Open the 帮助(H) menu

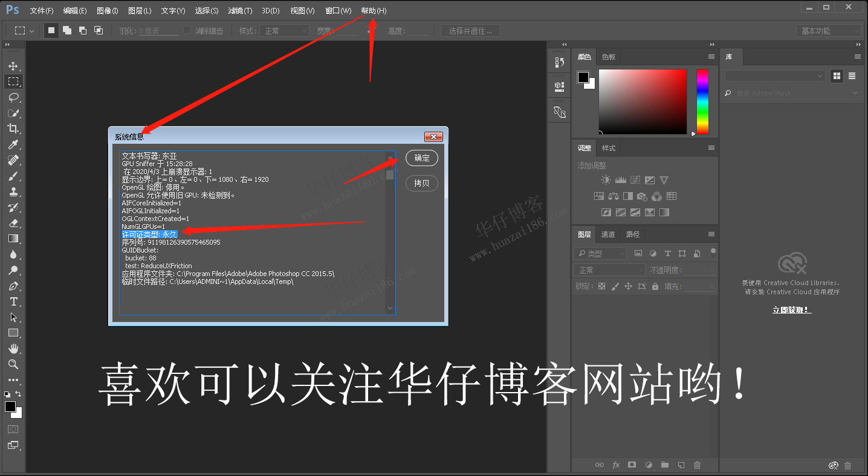[374, 11]
